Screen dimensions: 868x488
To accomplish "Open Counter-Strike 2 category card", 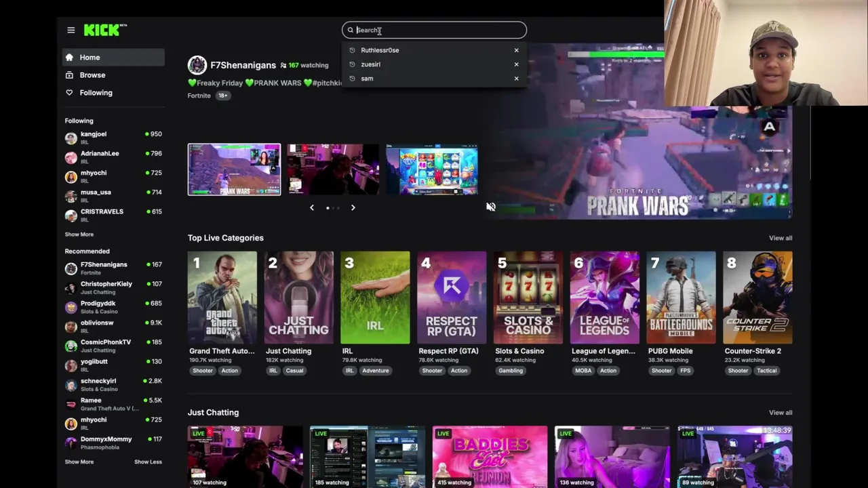I will click(x=757, y=298).
